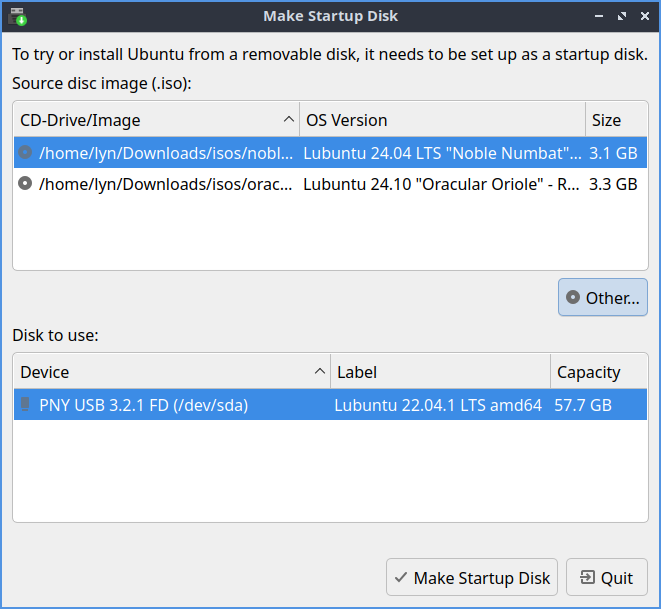Image resolution: width=661 pixels, height=609 pixels.
Task: Click the Label column header
Action: coord(440,372)
